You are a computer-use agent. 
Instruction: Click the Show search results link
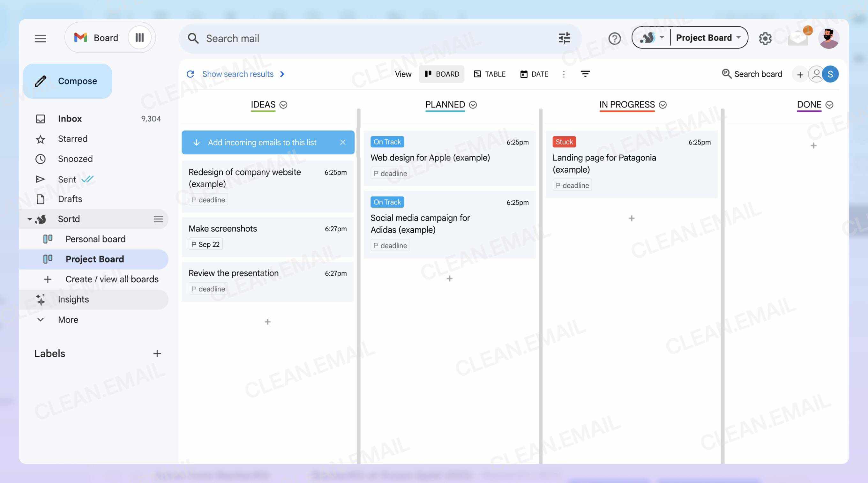(238, 74)
